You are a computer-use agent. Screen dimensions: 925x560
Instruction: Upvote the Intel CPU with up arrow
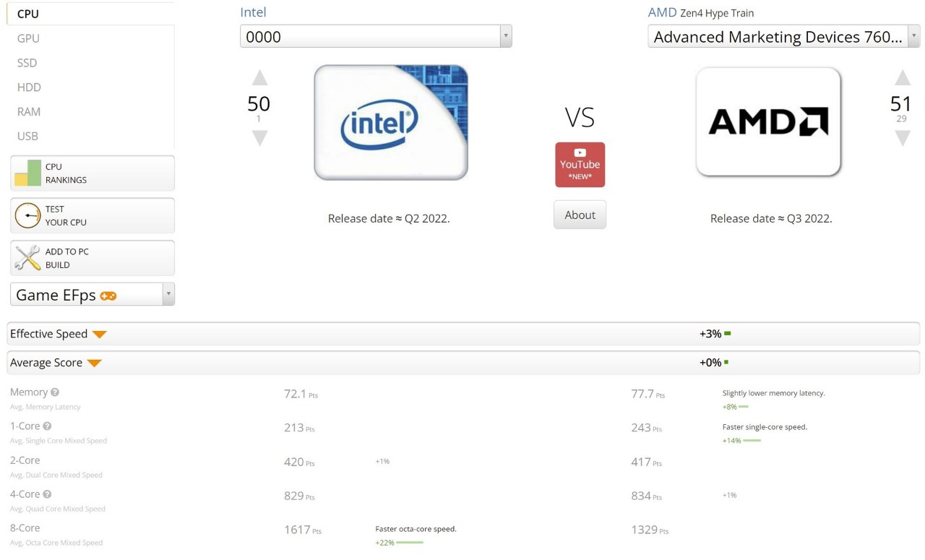pyautogui.click(x=259, y=79)
